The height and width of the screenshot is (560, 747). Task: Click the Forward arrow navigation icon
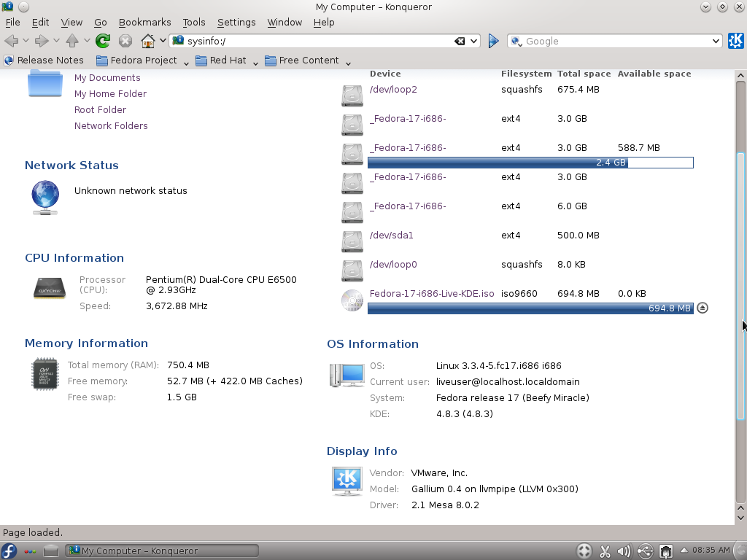pos(42,41)
